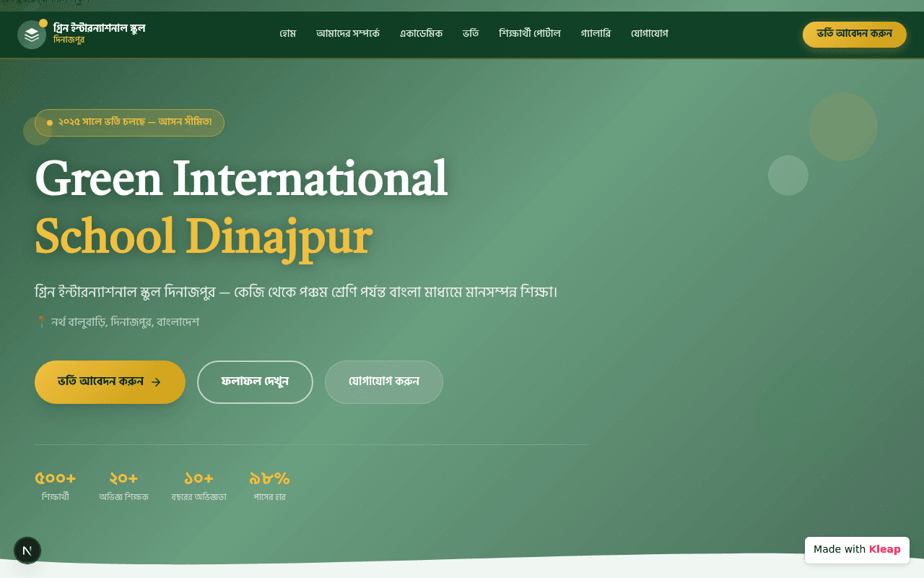924x578 pixels.
Task: Go to the একাডেমিক menu item
Action: pos(422,33)
